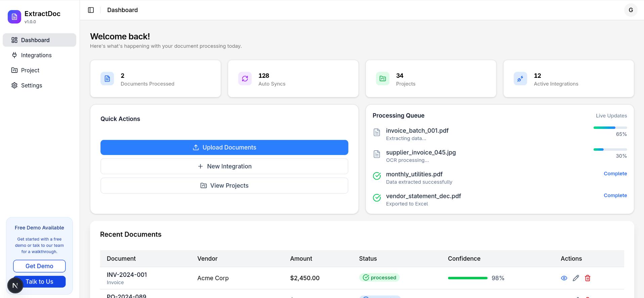The height and width of the screenshot is (298, 644).
Task: View INV-2024-001 with the eye icon
Action: pos(564,278)
